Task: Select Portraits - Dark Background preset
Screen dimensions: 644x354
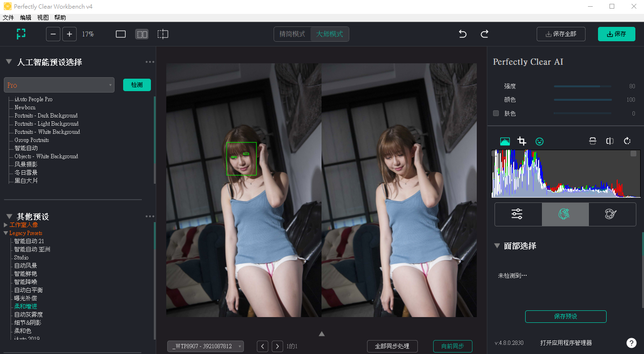Action: [x=46, y=116]
